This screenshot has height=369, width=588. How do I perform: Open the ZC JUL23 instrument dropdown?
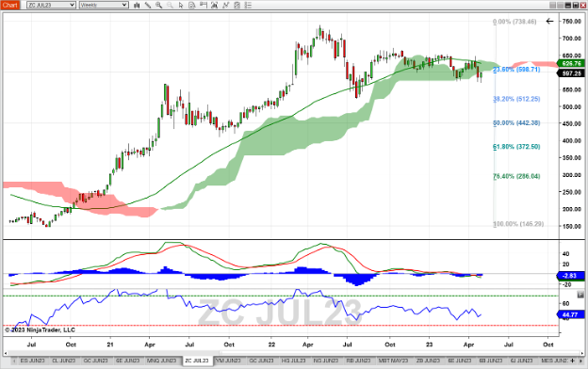point(51,6)
